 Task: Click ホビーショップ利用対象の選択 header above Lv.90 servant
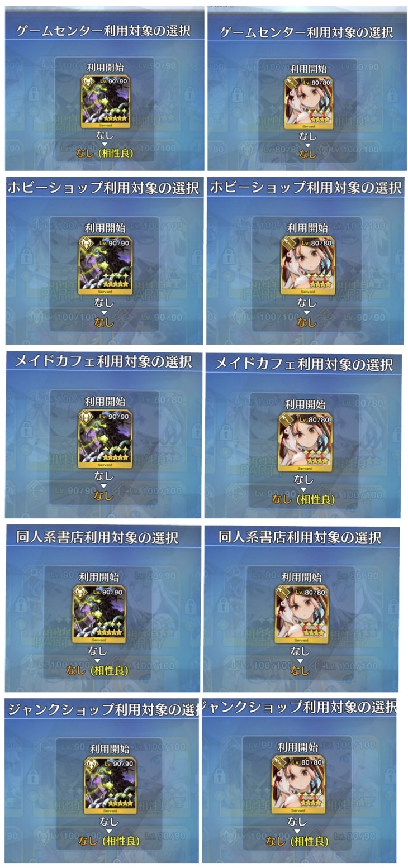click(103, 188)
